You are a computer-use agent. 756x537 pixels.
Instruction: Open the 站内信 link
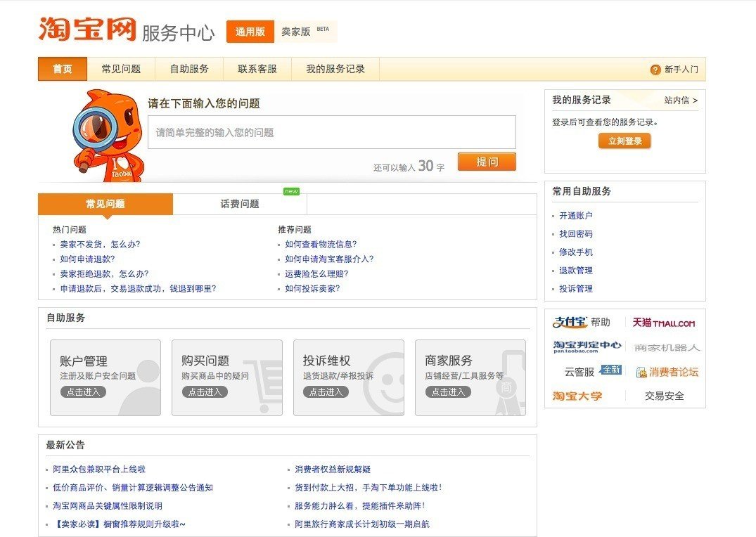[681, 101]
